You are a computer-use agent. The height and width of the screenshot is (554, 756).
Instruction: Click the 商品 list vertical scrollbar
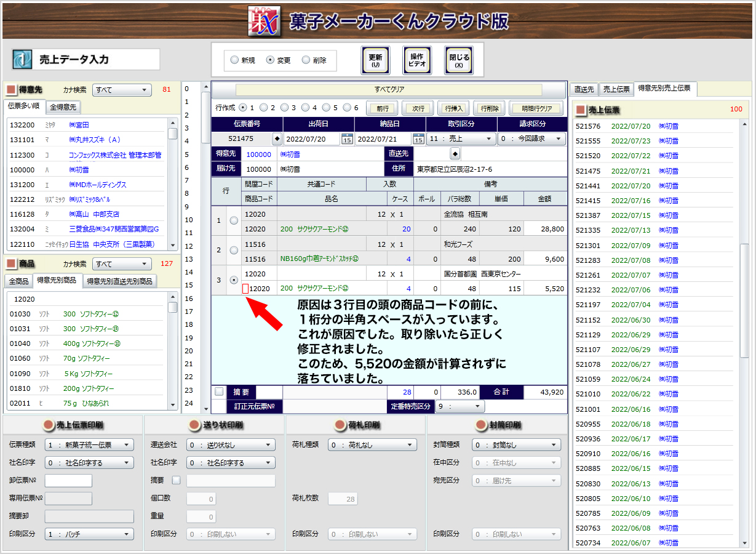(173, 351)
